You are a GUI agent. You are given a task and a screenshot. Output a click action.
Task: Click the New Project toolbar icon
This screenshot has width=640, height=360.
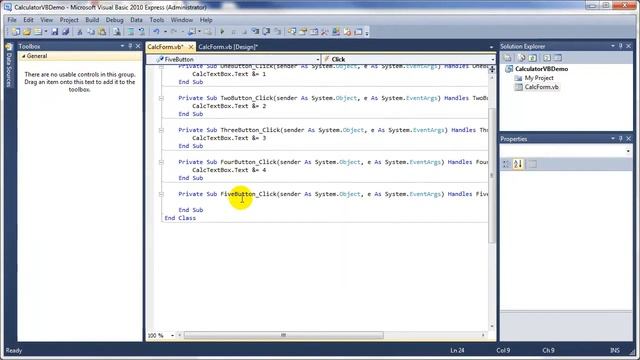point(16,32)
